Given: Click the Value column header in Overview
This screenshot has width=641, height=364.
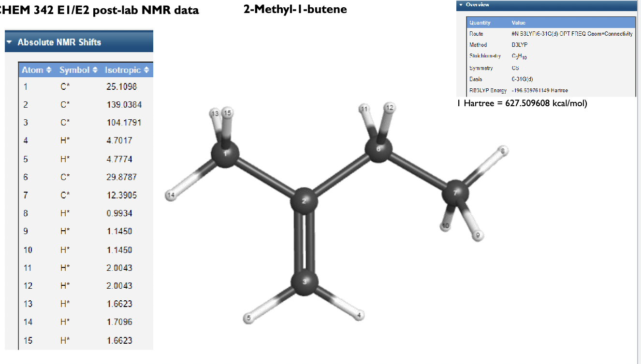Looking at the screenshot, I should (518, 23).
